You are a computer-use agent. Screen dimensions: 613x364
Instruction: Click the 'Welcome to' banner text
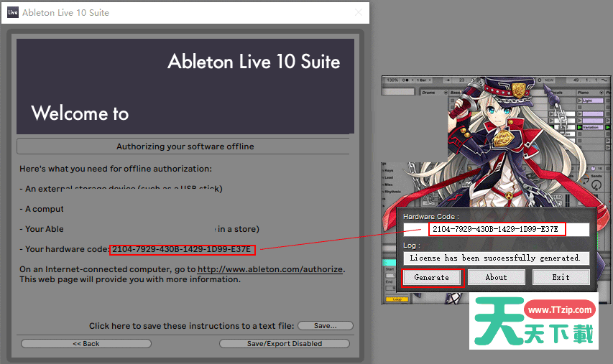point(80,113)
